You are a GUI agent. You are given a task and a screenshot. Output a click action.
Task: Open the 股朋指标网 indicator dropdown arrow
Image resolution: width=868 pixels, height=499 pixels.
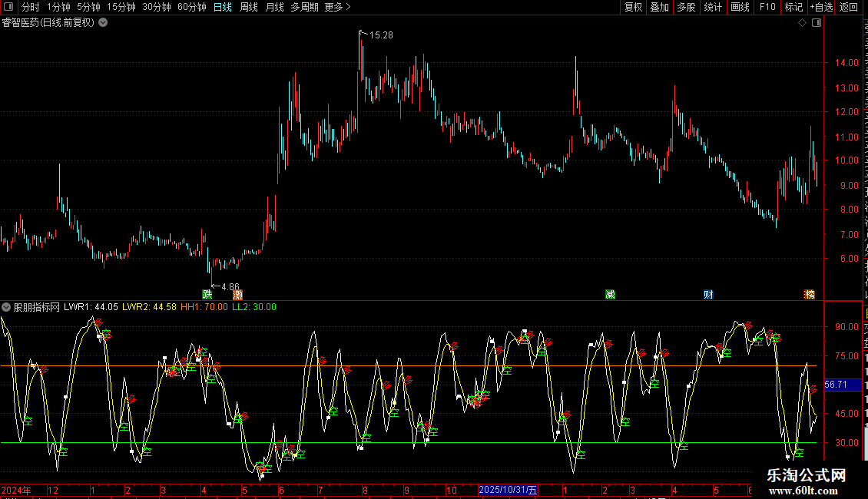(x=6, y=307)
